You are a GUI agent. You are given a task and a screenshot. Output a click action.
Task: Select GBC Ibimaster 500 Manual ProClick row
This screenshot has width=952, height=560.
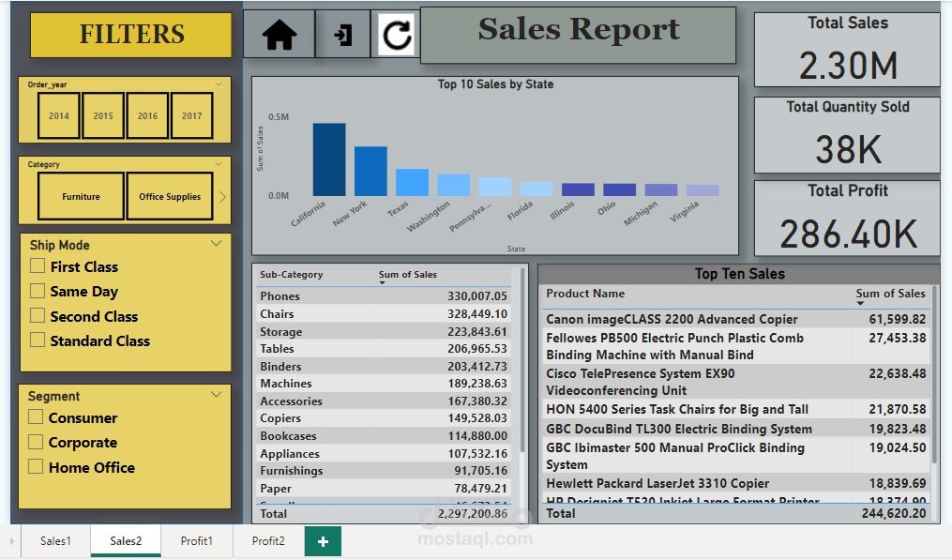tap(736, 456)
